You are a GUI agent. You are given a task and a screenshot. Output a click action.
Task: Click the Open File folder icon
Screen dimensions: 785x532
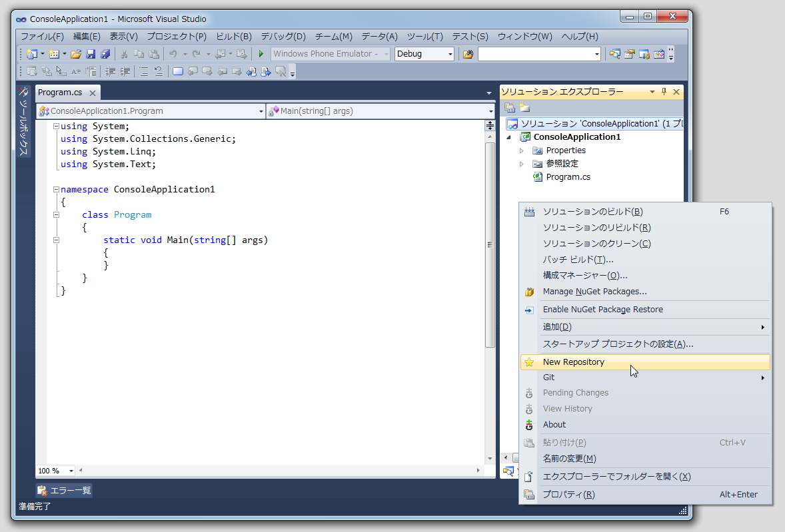[76, 54]
